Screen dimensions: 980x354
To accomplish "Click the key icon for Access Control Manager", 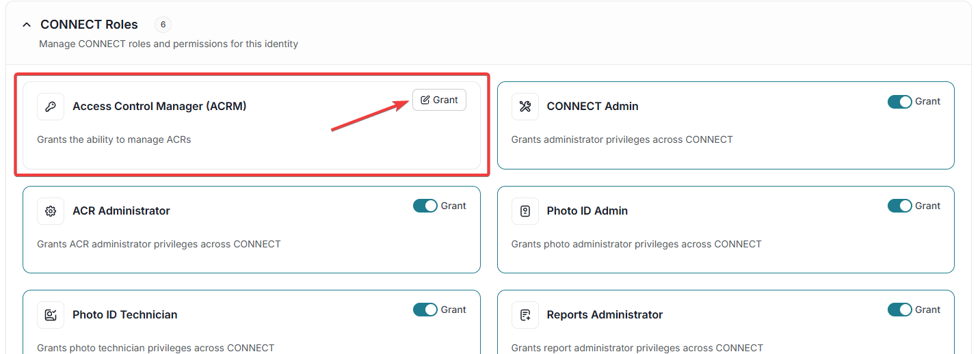I will [x=51, y=107].
